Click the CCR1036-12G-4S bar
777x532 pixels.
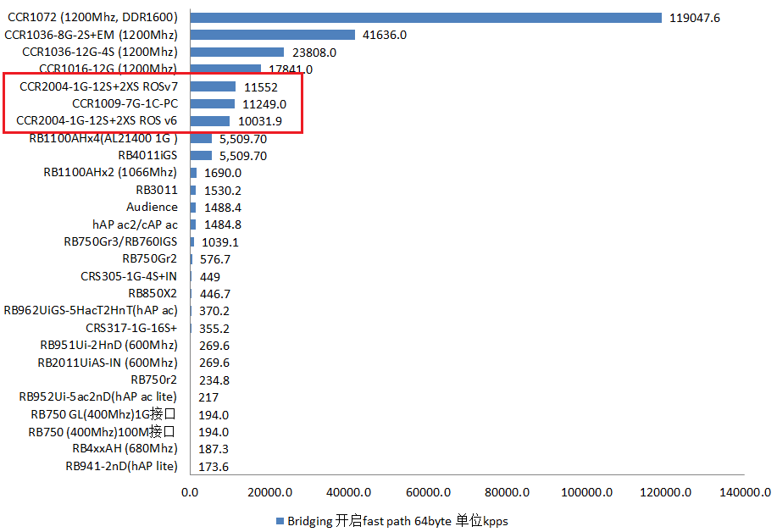click(236, 52)
